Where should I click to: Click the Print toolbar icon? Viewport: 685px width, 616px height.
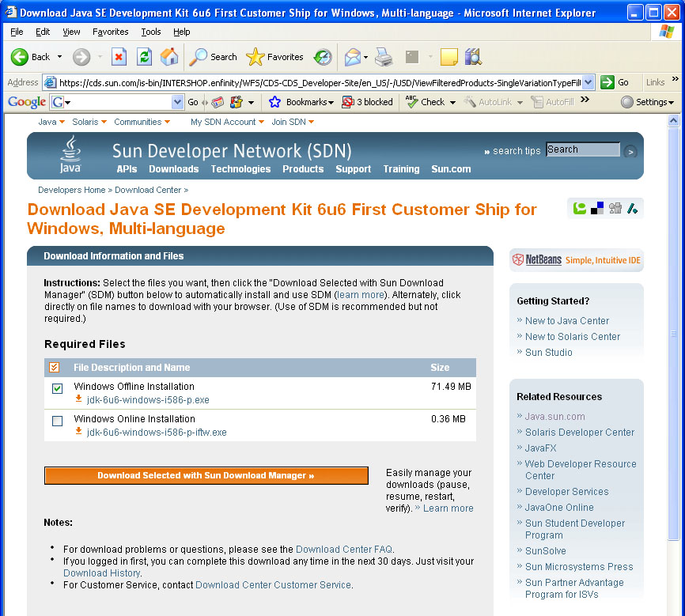[x=384, y=57]
